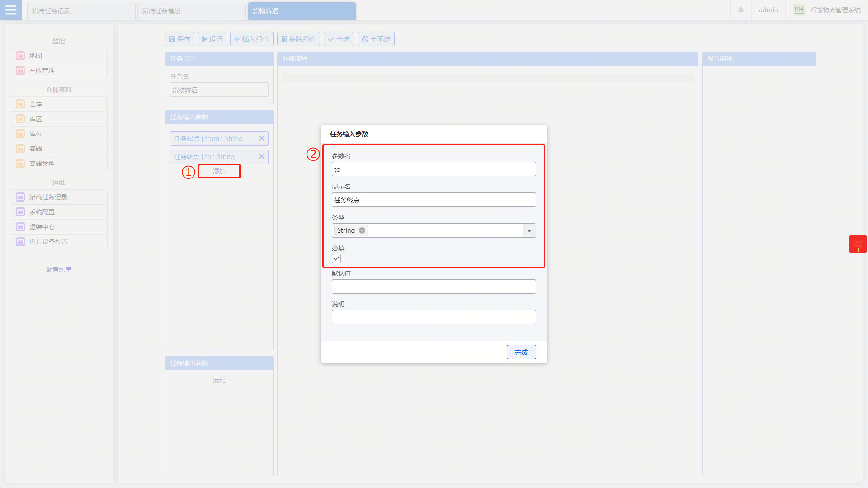868x488 pixels.
Task: Select the 任务起点 | from parameter item
Action: pyautogui.click(x=219, y=139)
